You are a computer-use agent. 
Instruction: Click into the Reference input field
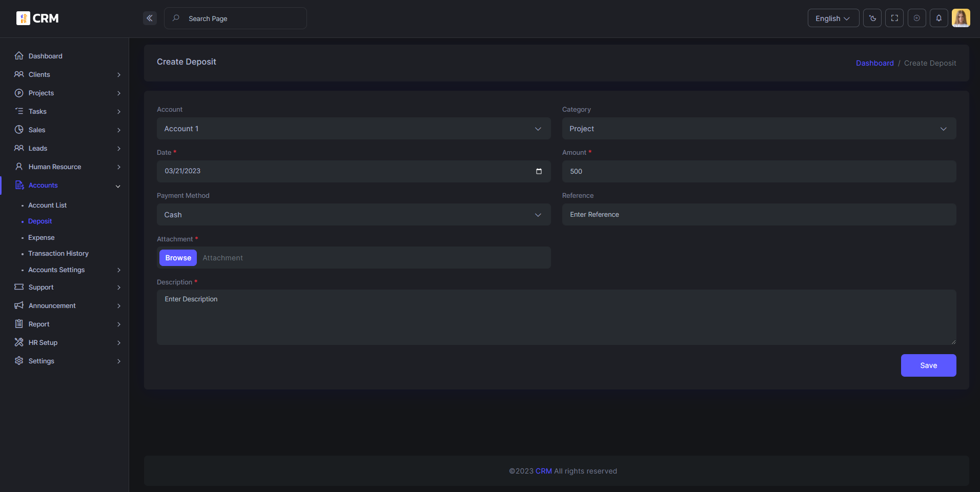tap(759, 215)
